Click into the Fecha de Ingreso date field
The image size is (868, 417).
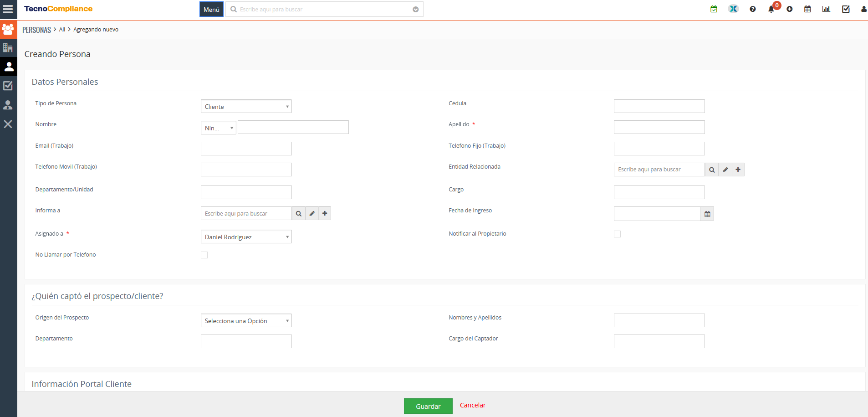pyautogui.click(x=657, y=214)
